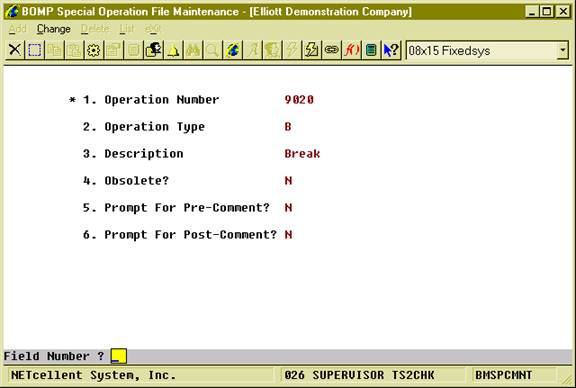Close the BOMP Special Operation window
Screen dimensions: 576x388
pyautogui.click(x=563, y=11)
